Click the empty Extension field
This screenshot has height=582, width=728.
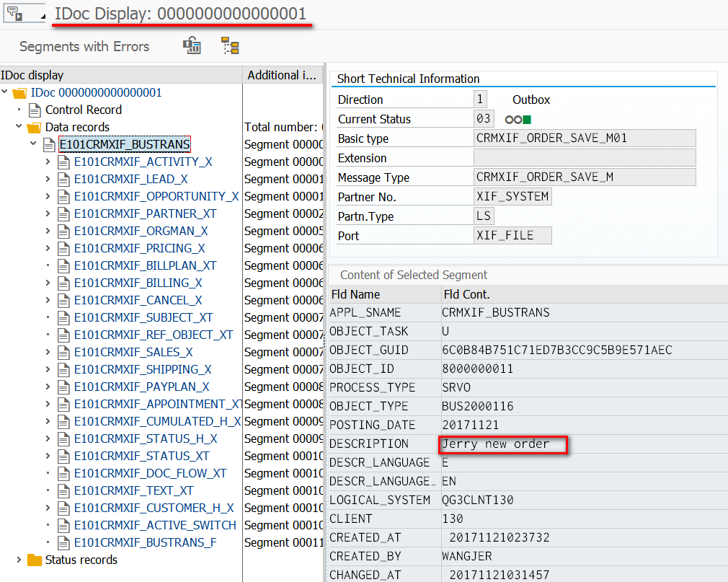(585, 157)
